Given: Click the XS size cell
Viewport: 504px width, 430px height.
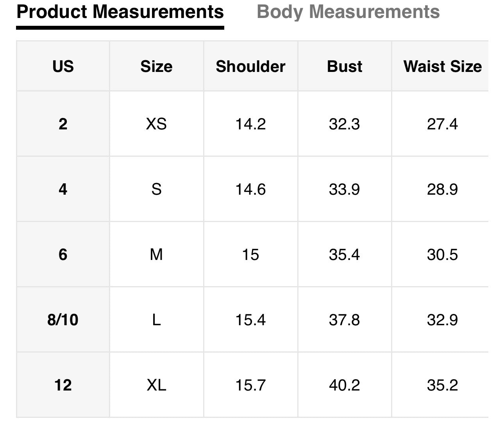Looking at the screenshot, I should point(156,124).
